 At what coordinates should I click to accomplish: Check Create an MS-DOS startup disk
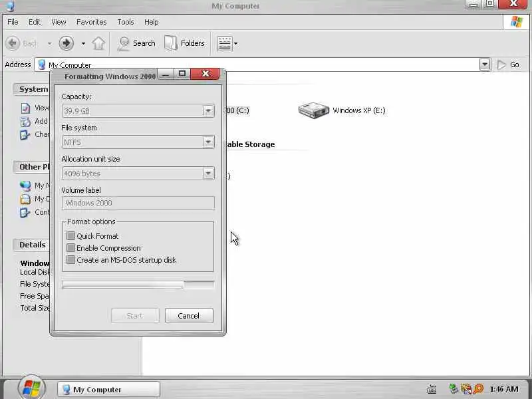coord(70,260)
